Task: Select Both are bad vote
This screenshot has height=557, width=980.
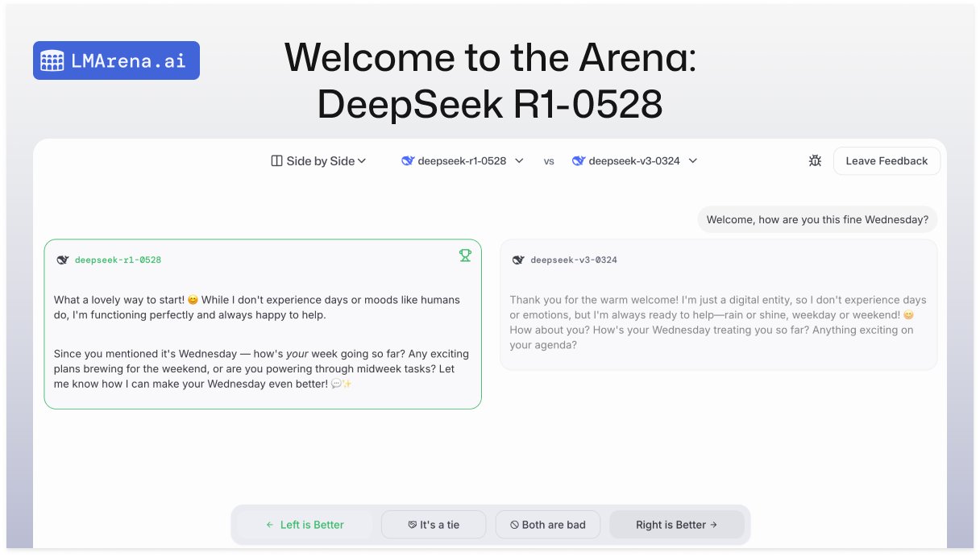Action: [548, 525]
